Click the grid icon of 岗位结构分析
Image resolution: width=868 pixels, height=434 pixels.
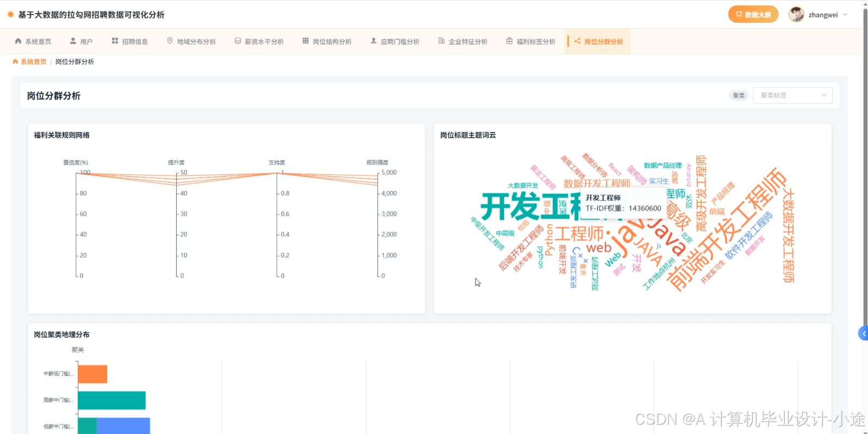coord(305,41)
